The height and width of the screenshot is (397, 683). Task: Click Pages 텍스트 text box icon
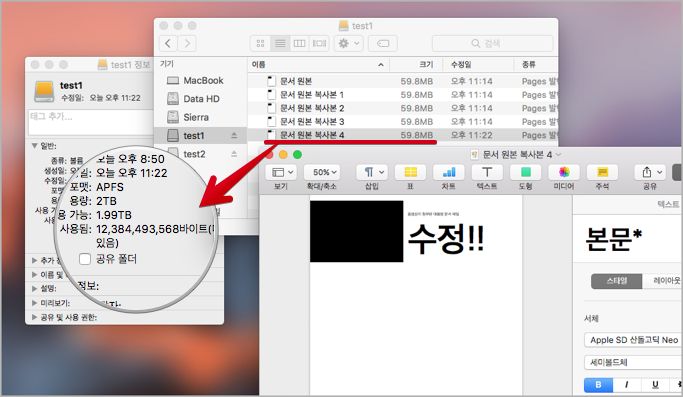click(x=487, y=173)
